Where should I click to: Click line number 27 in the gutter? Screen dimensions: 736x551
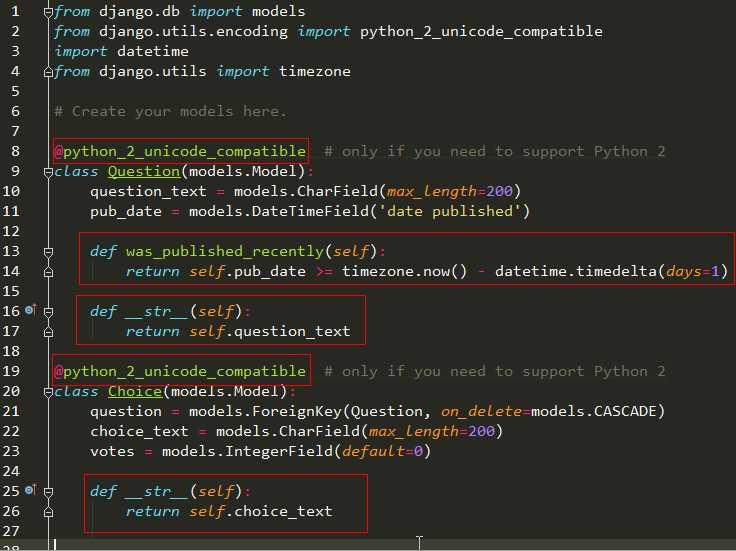coord(11,531)
